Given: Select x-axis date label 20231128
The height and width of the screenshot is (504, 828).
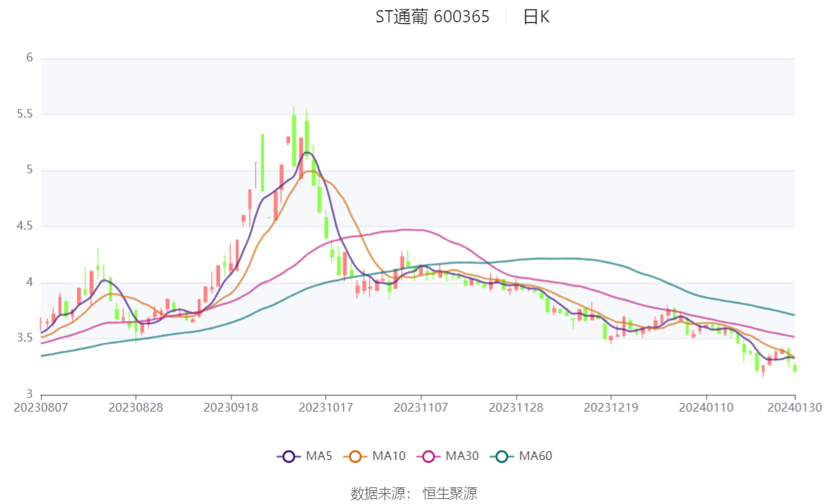Looking at the screenshot, I should (516, 408).
